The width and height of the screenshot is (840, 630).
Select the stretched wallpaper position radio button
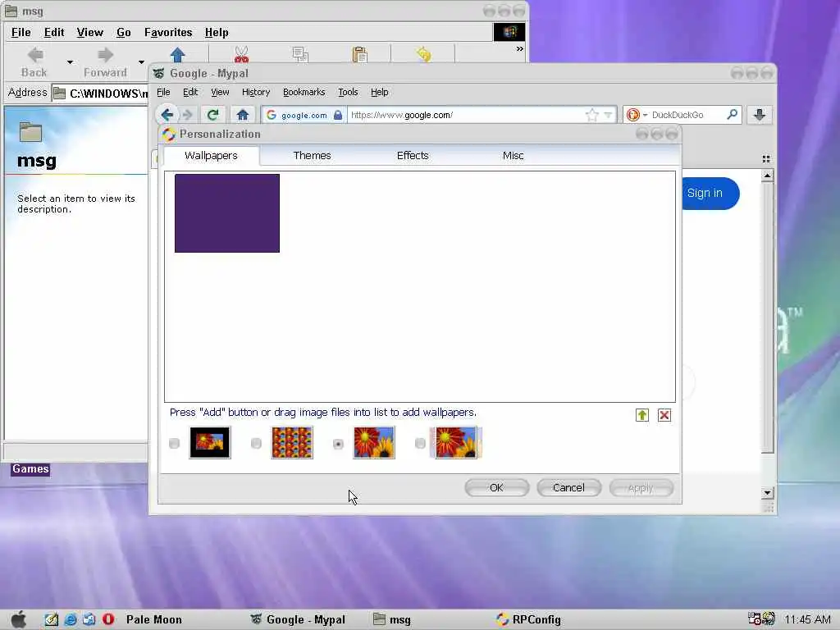[338, 444]
